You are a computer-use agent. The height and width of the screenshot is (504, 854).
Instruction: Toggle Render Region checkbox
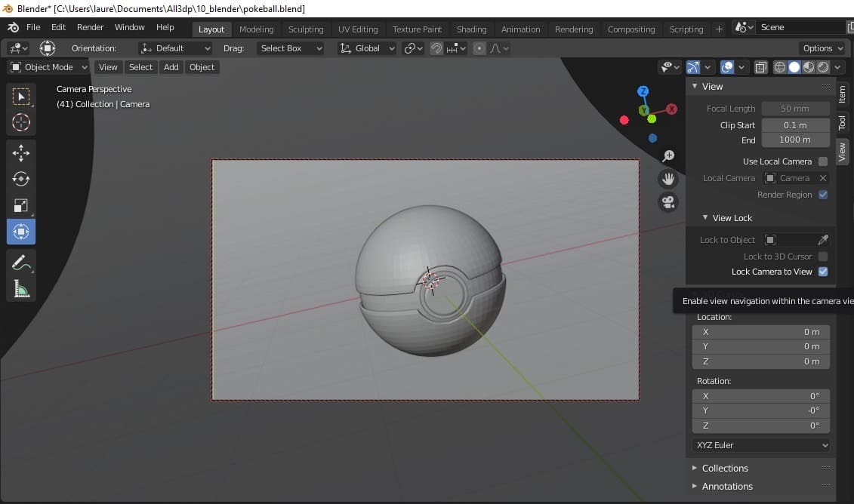823,195
